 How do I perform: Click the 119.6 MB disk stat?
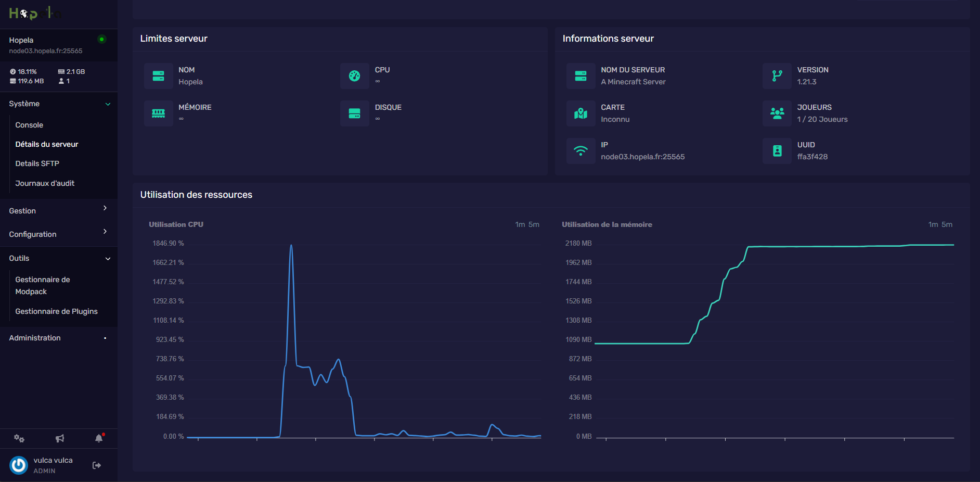point(27,81)
